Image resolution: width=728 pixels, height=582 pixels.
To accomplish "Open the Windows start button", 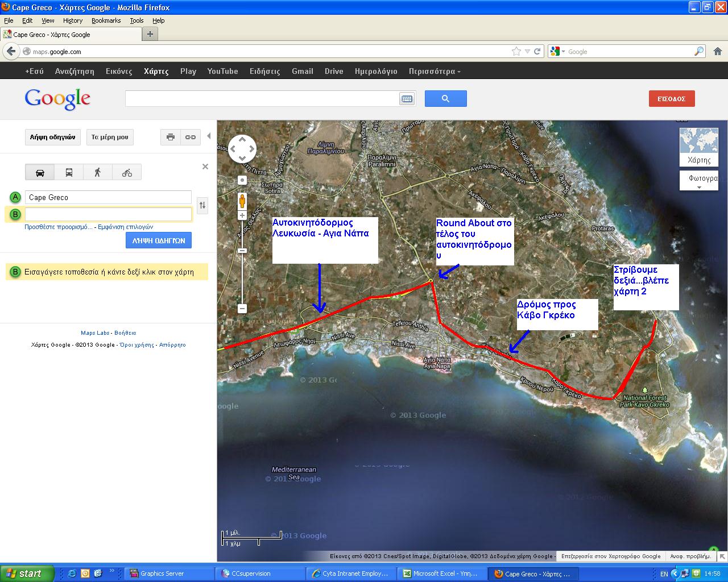I will 27,573.
